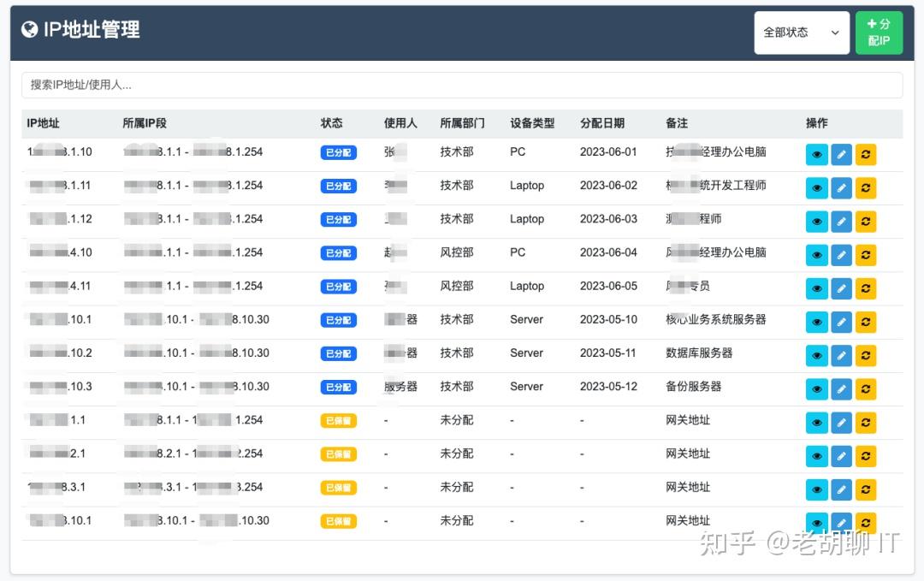Click pencil edit icon for 2023-06-03 row

842,222
